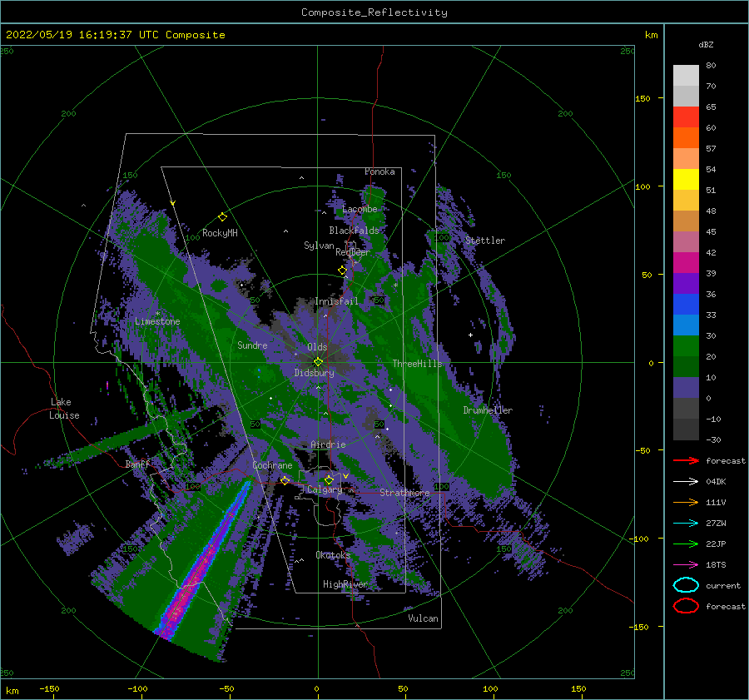The image size is (749, 700).
Task: Click the 'RedDeer' city label
Action: pos(353,252)
